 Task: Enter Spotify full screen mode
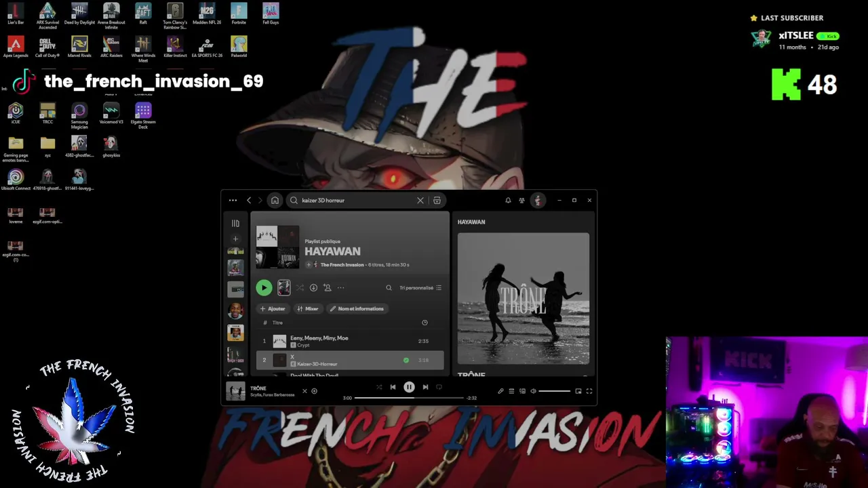tap(589, 391)
